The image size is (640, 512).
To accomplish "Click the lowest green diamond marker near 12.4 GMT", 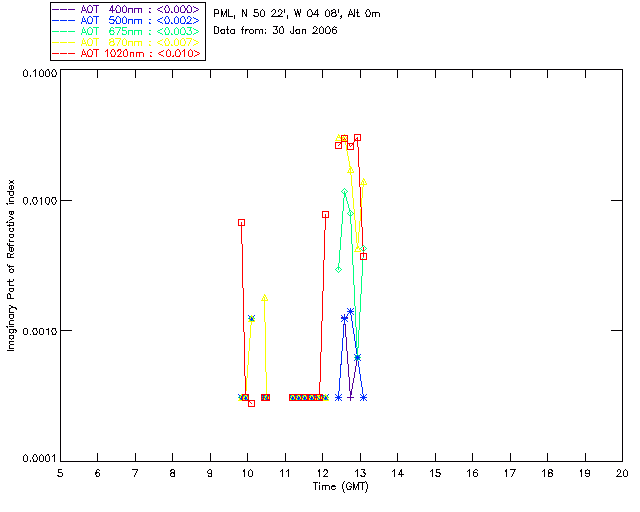I will [x=338, y=269].
